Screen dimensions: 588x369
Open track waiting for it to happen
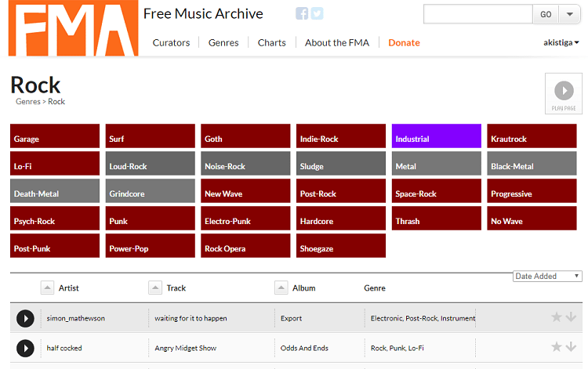coord(191,318)
